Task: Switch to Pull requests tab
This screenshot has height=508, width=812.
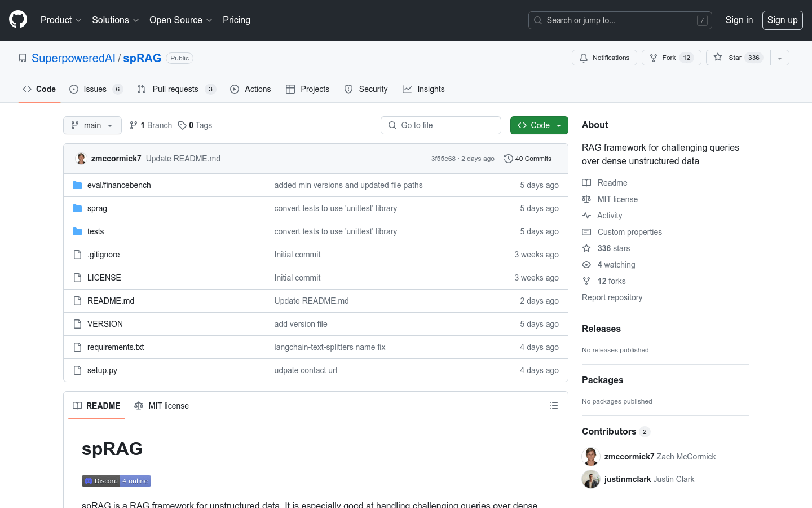Action: coord(176,89)
